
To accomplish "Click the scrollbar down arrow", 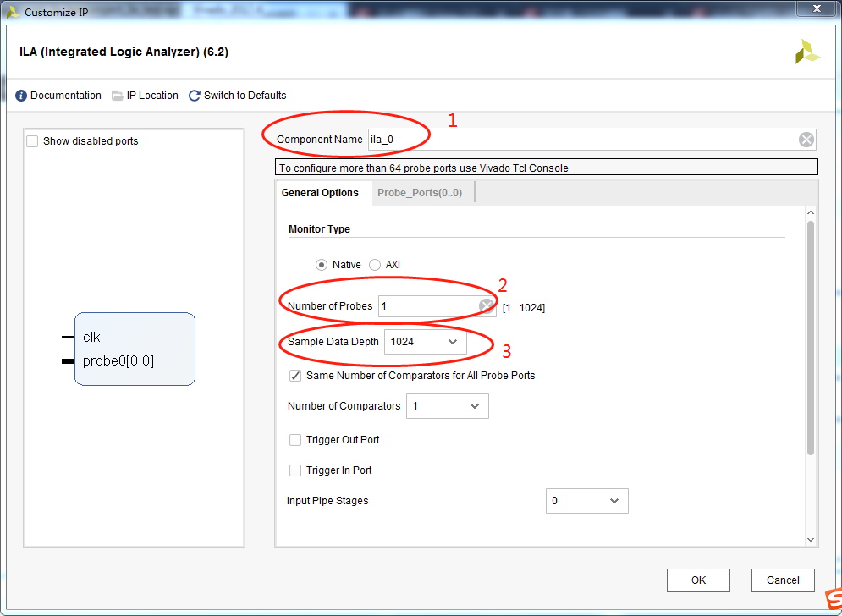I will click(811, 540).
